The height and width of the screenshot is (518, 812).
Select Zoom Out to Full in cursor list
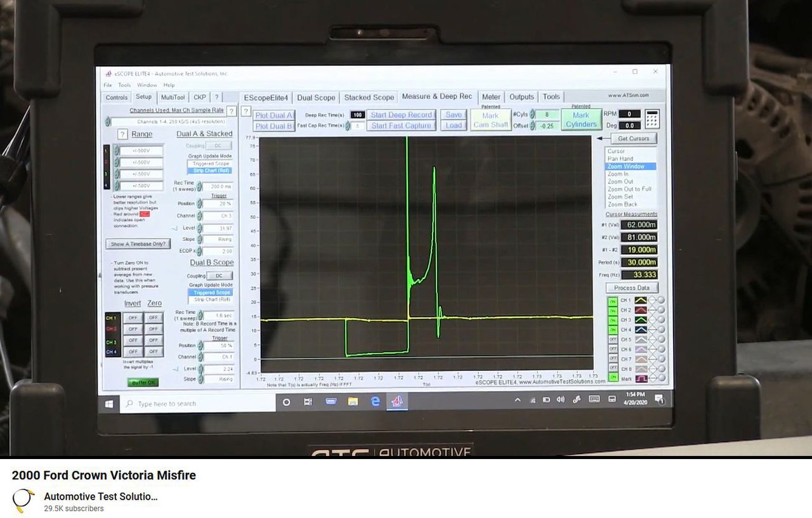pyautogui.click(x=629, y=189)
